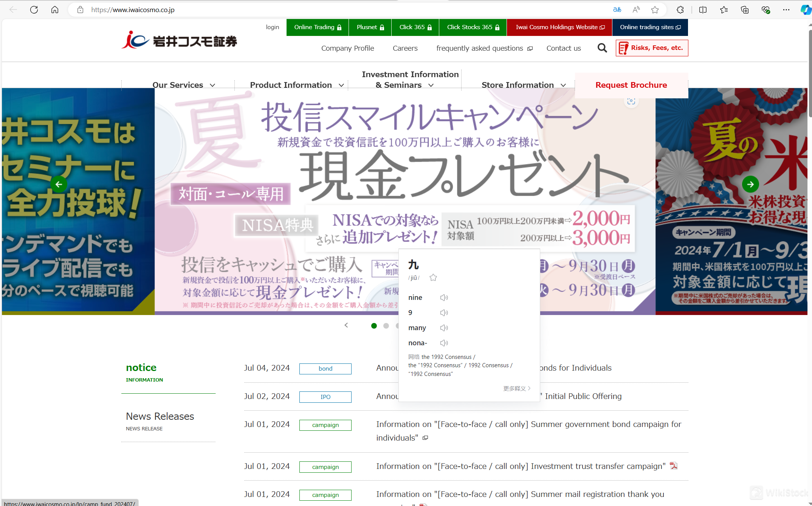812x506 pixels.
Task: Open the favorites list icon
Action: (724, 10)
